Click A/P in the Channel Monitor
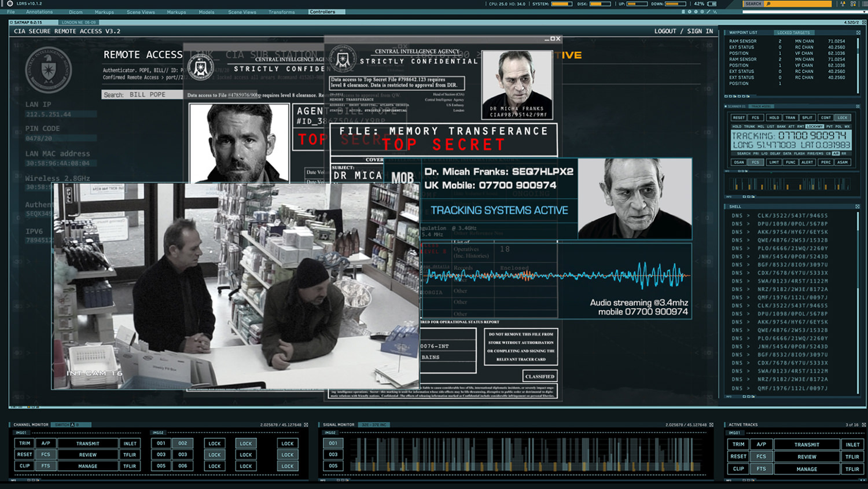868x489 pixels. coord(46,443)
